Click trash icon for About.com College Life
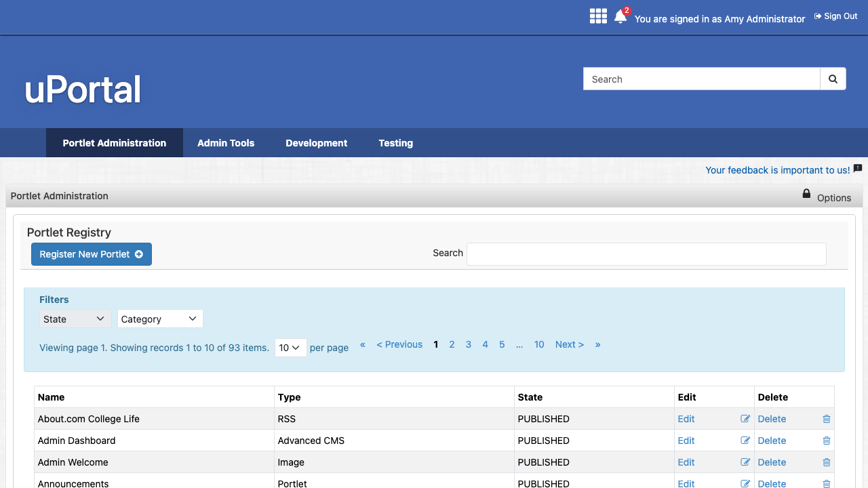The width and height of the screenshot is (868, 488). (826, 419)
